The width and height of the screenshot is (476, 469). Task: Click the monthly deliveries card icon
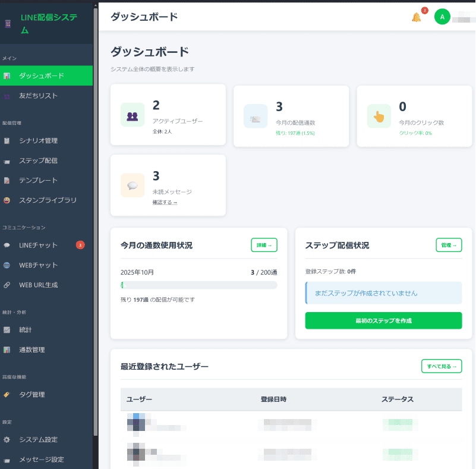point(256,117)
